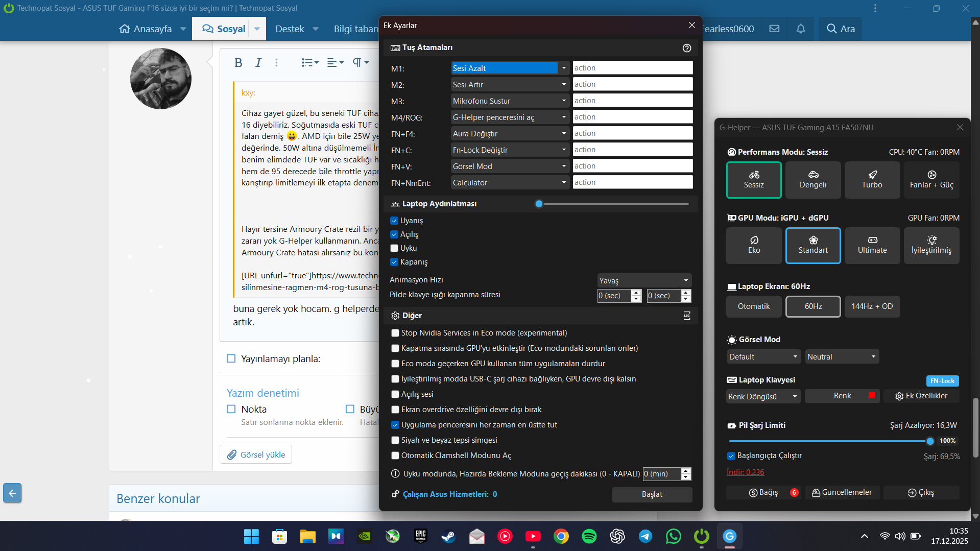
Task: Select the Eko GPU mode
Action: pos(754,245)
